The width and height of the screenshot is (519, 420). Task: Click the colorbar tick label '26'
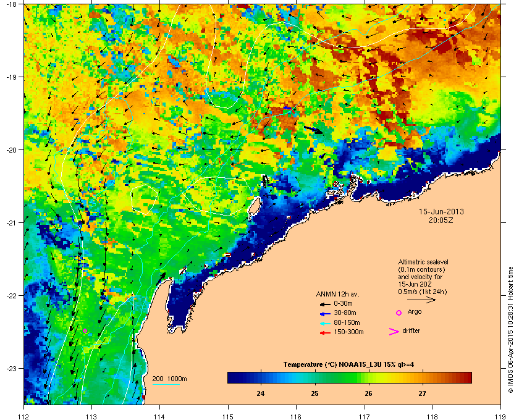click(368, 393)
